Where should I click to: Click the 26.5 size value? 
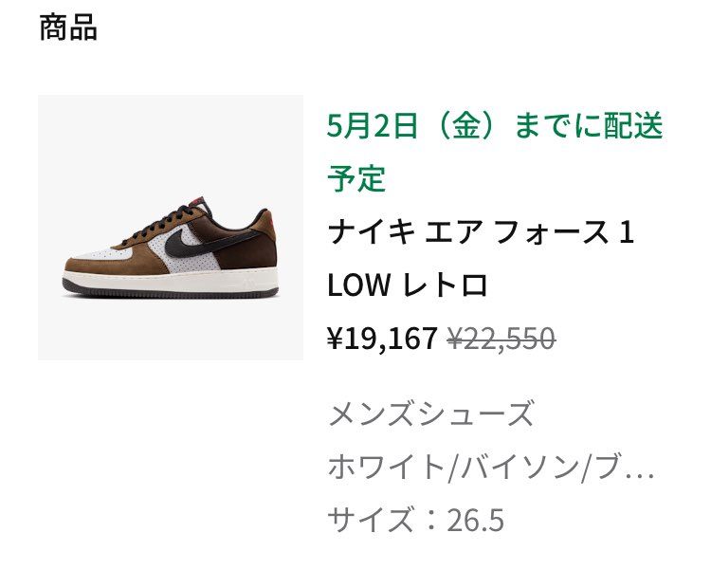click(x=476, y=521)
